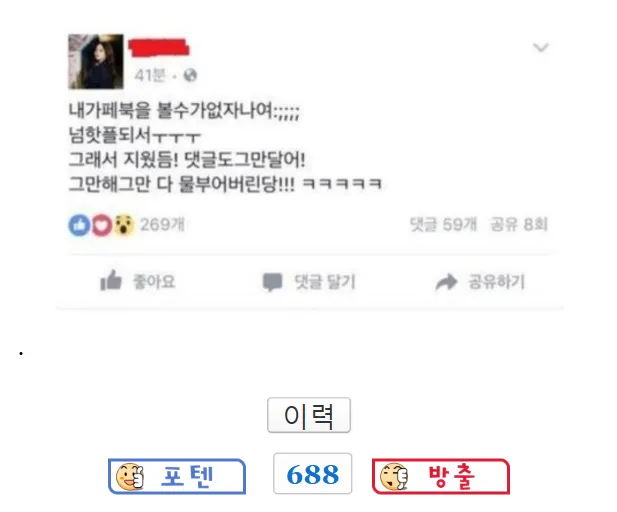Viewport: 617px width, 512px height.
Task: Click the gray thumbs-up 좋아요 icon
Action: tap(111, 281)
